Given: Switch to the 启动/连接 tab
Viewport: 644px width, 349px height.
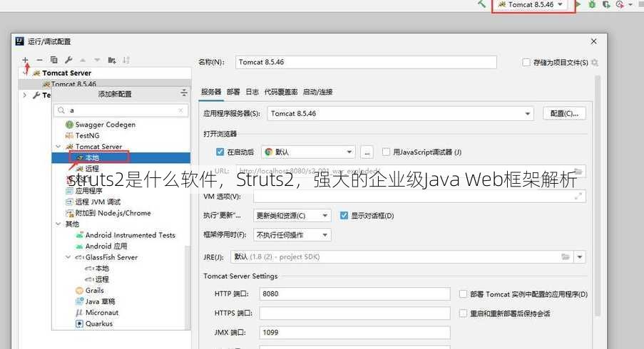Looking at the screenshot, I should click(317, 92).
